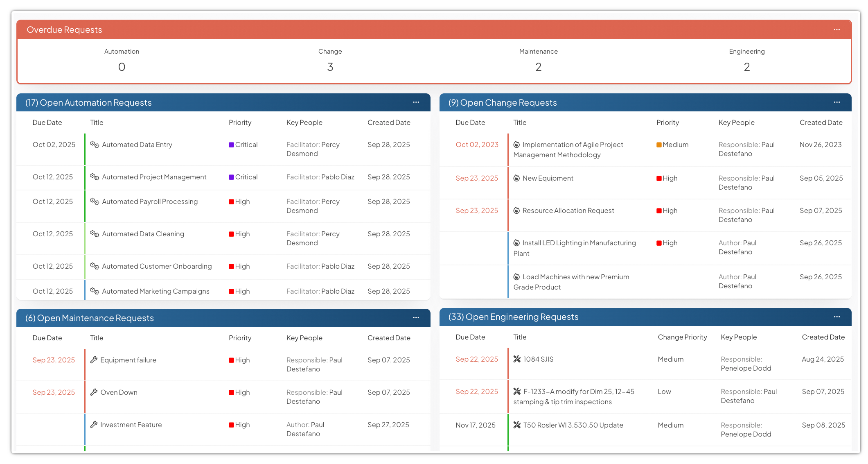Click tools icon beside 1084 SJIS
The width and height of the screenshot is (868, 464).
517,359
